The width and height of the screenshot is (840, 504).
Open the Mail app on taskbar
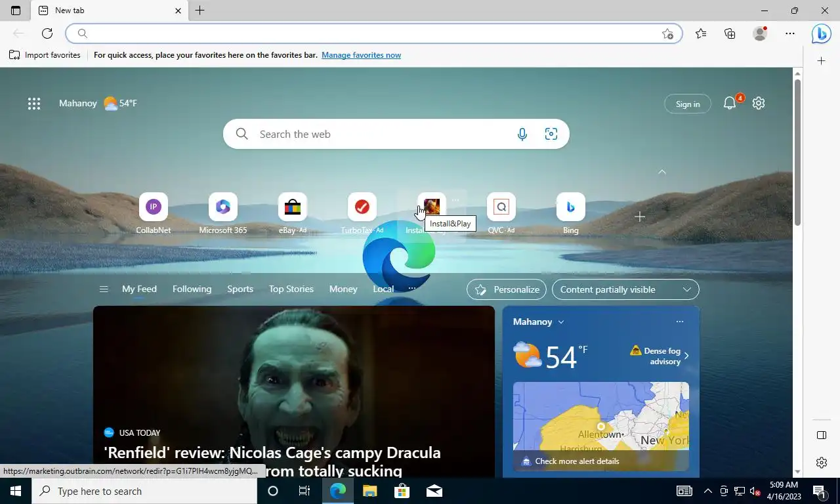click(434, 491)
